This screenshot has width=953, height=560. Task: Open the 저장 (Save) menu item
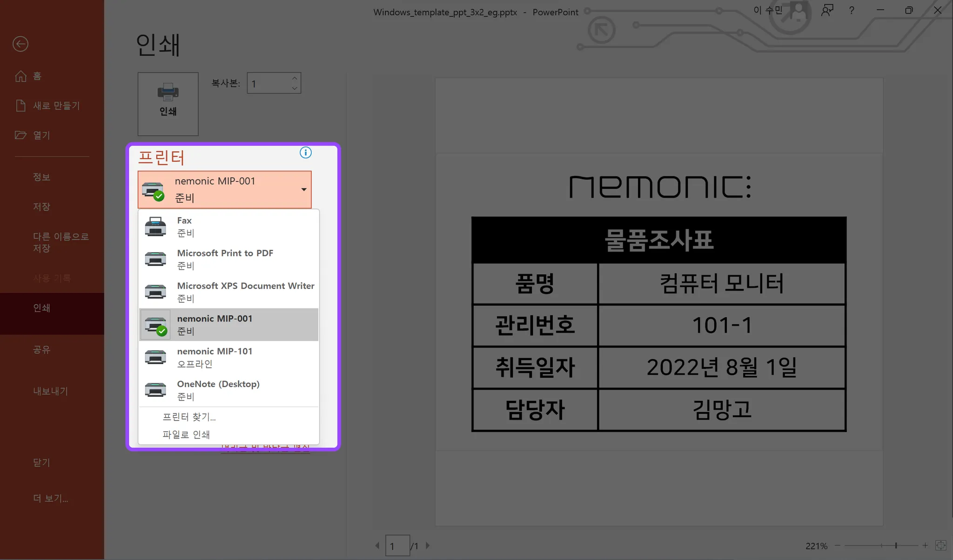41,207
